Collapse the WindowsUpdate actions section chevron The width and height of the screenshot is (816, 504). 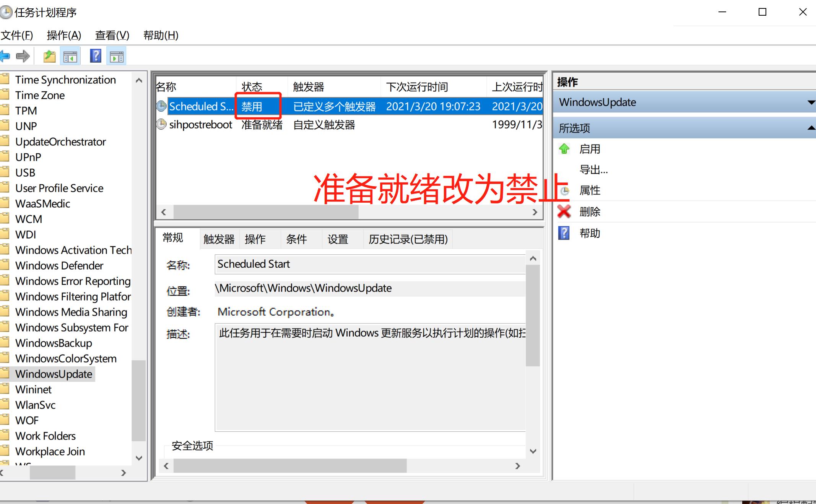click(x=811, y=102)
